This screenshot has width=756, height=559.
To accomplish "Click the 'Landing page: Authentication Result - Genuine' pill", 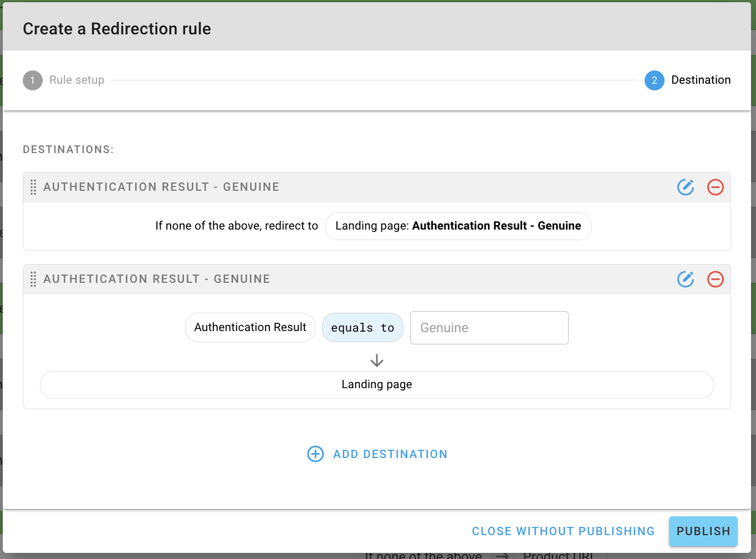I will [x=458, y=226].
